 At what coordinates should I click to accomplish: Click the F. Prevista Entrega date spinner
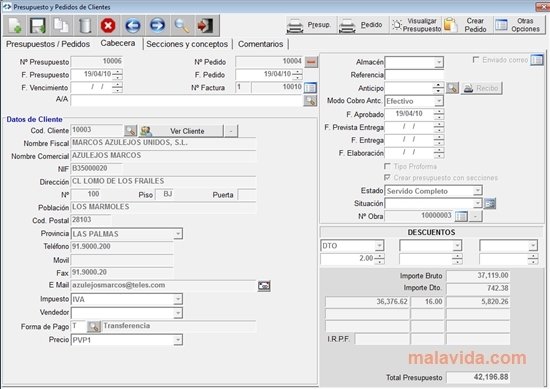tap(438, 127)
